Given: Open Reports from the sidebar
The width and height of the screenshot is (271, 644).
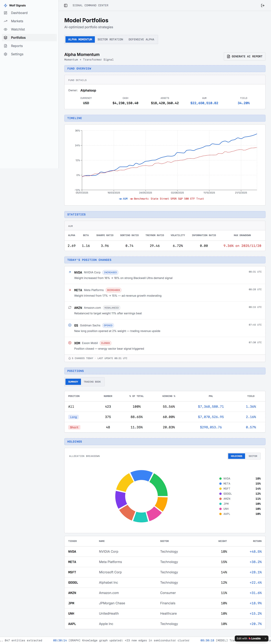Looking at the screenshot, I should point(29,46).
